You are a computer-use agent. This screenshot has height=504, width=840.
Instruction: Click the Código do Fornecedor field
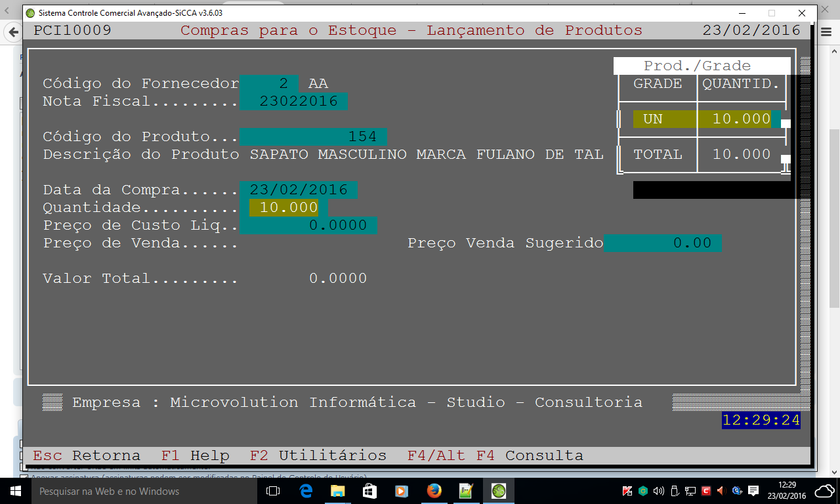pos(269,83)
